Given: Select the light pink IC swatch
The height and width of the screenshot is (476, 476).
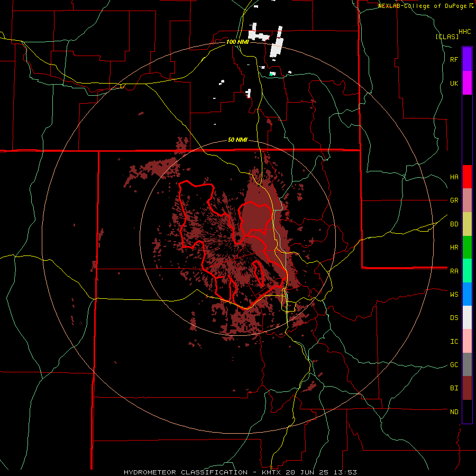Looking at the screenshot, I should pyautogui.click(x=467, y=341).
